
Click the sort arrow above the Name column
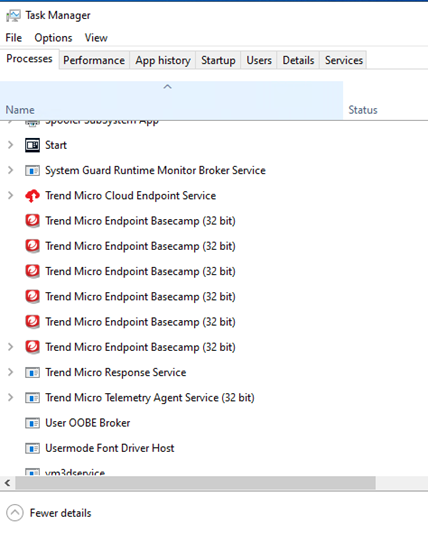pyautogui.click(x=167, y=87)
